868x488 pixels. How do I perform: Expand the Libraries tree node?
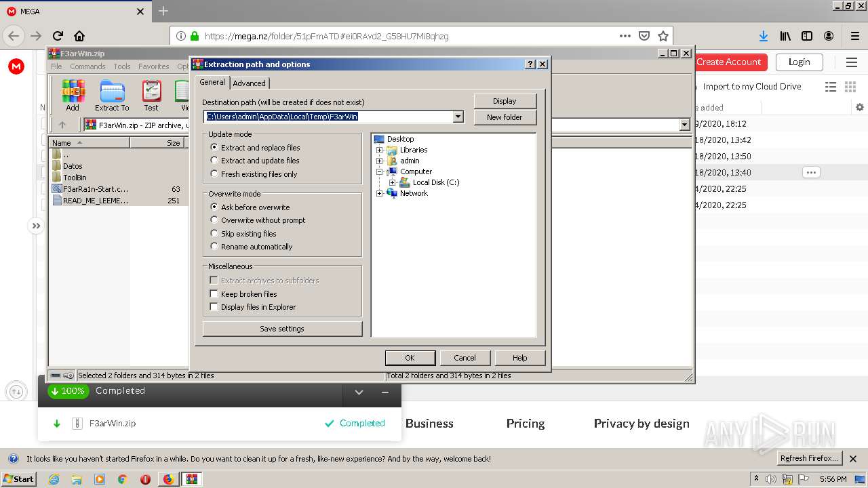(380, 150)
